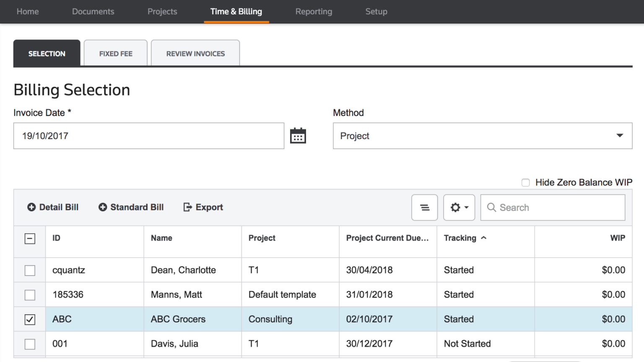Screen dimensions: 644x362
Task: Click the Standard Bill button
Action: [131, 207]
